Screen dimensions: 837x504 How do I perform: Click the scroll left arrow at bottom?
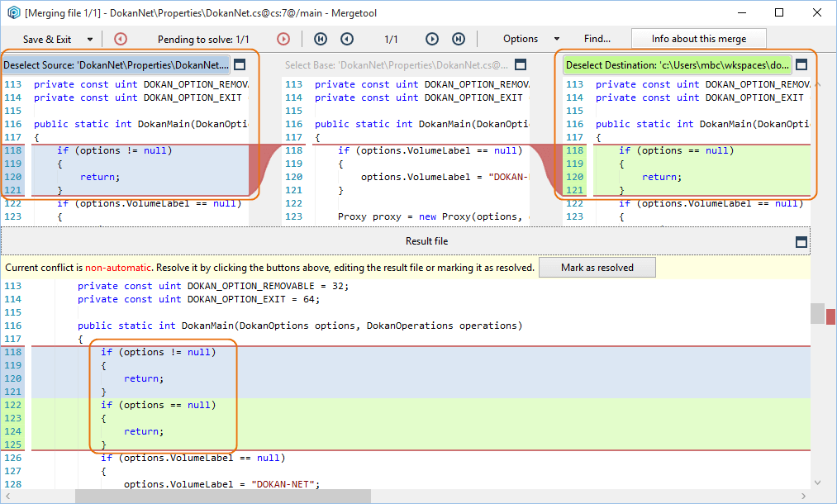coord(7,497)
